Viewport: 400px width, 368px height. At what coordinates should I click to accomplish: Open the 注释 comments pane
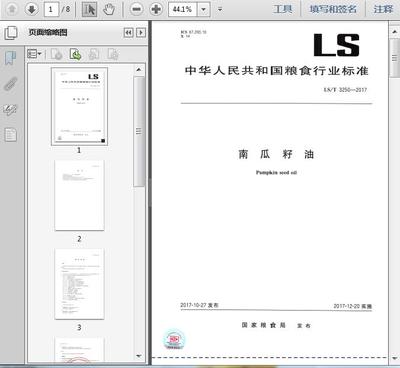pos(383,9)
